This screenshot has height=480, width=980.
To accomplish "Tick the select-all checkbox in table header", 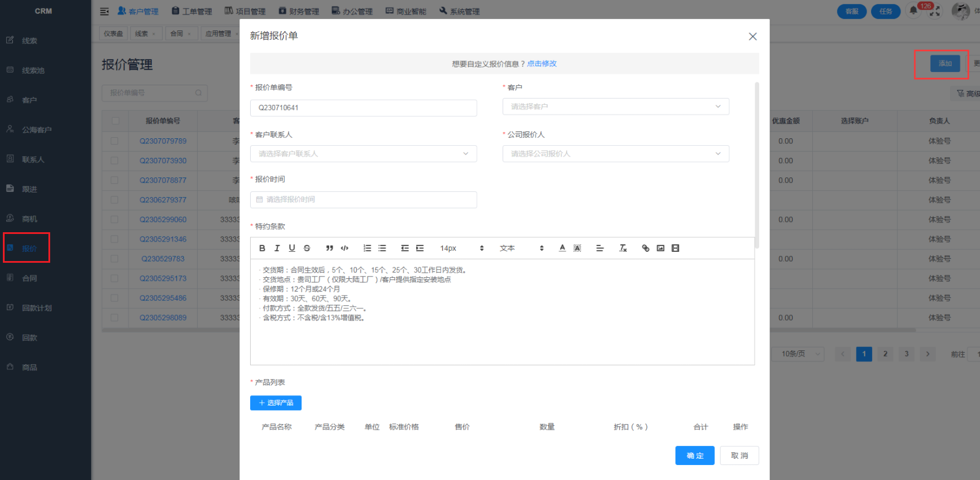I will (115, 121).
